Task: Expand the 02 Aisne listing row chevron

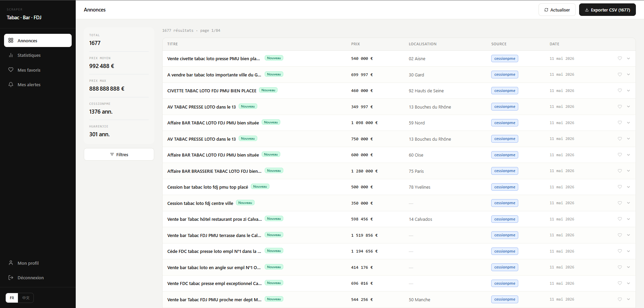Action: point(628,58)
